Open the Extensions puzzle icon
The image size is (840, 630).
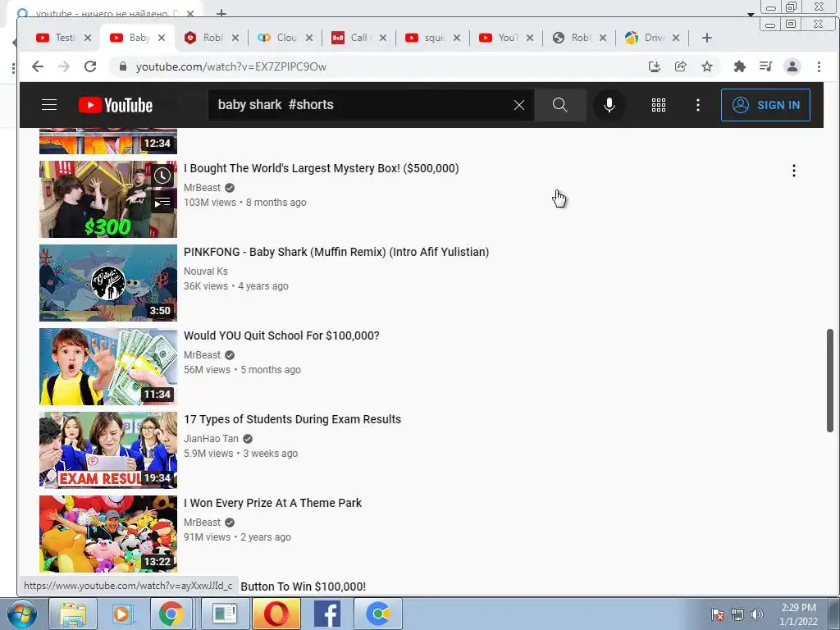click(739, 66)
